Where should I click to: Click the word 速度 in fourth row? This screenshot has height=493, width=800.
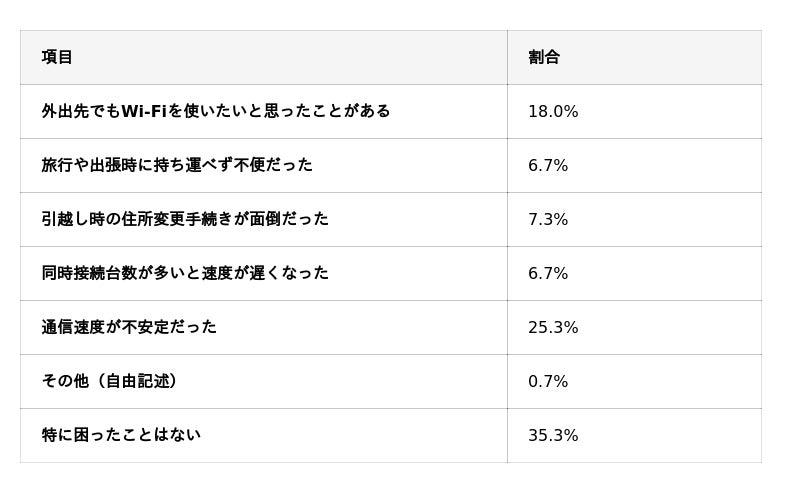pyautogui.click(x=215, y=273)
